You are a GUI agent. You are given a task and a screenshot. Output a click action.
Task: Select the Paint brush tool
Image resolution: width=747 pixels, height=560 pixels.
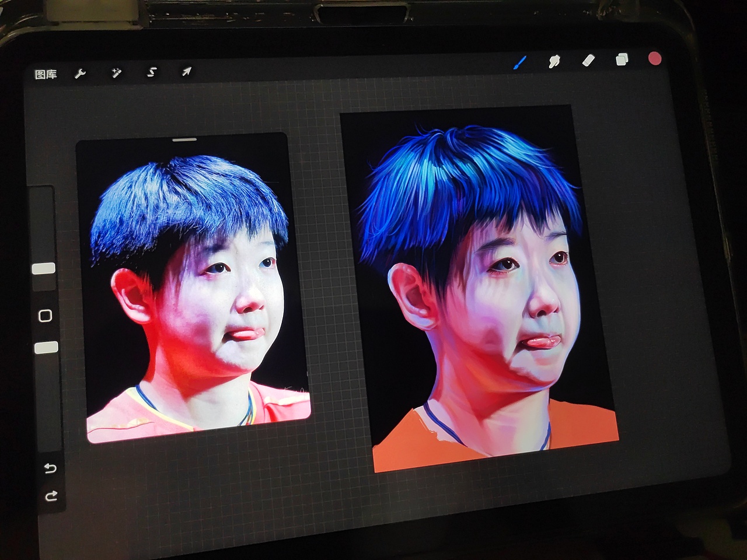point(519,63)
